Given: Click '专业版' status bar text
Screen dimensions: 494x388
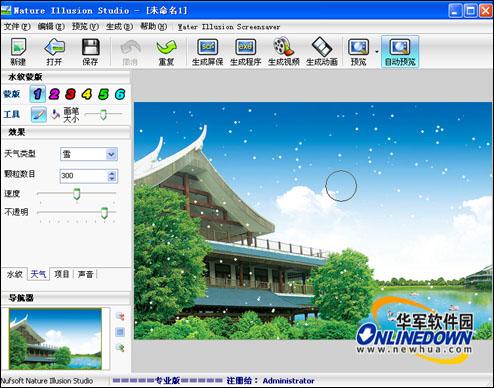Looking at the screenshot, I should pos(167,381).
